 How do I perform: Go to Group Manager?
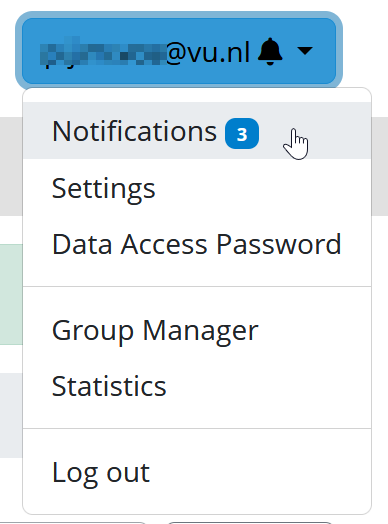[197, 330]
